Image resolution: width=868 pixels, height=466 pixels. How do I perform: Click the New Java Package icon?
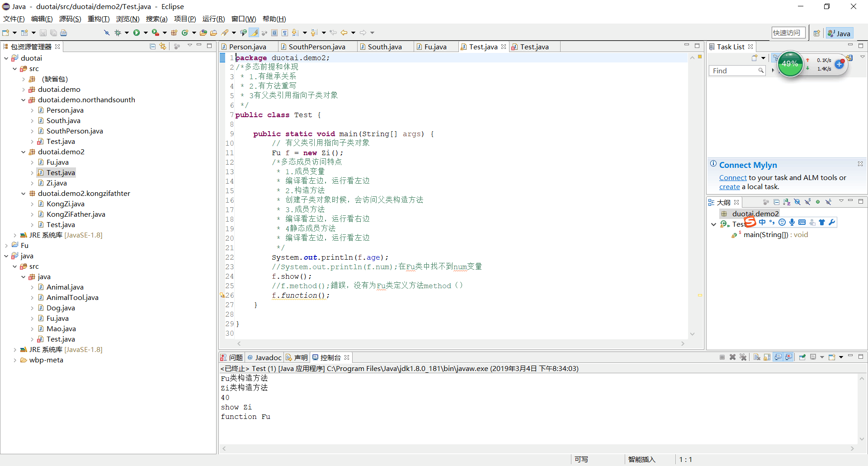click(x=174, y=33)
